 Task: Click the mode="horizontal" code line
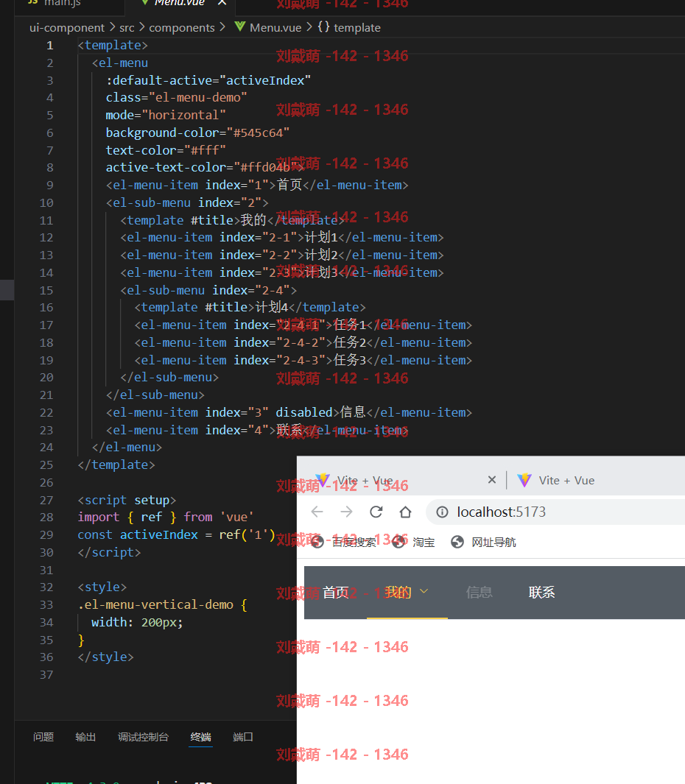click(166, 116)
